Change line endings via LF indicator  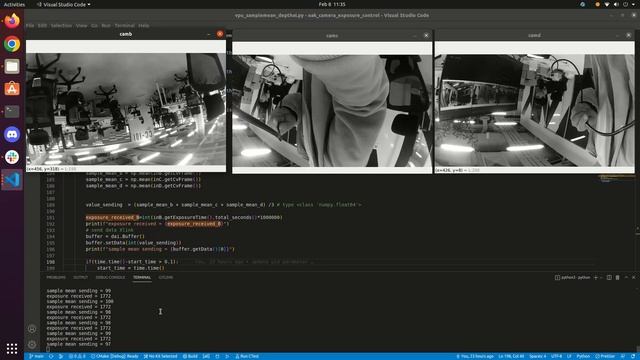569,356
